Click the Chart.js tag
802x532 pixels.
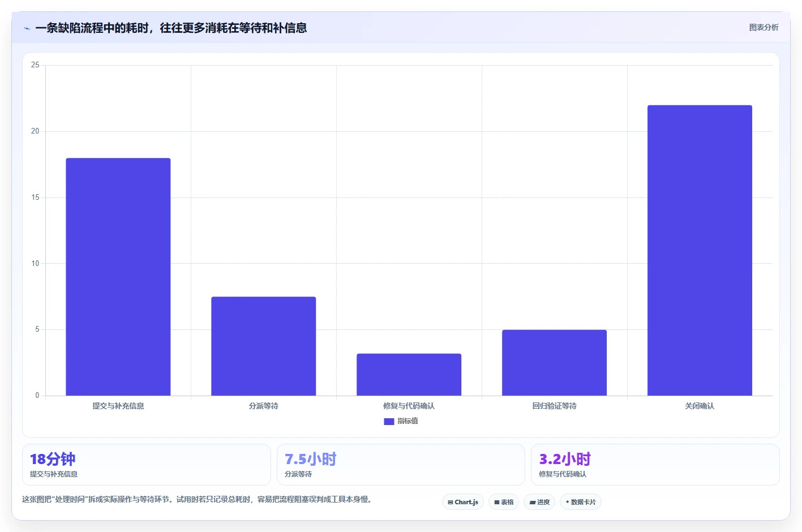(x=463, y=502)
